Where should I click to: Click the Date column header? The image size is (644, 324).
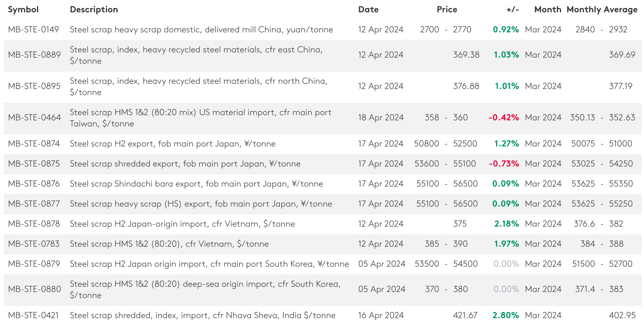[368, 9]
